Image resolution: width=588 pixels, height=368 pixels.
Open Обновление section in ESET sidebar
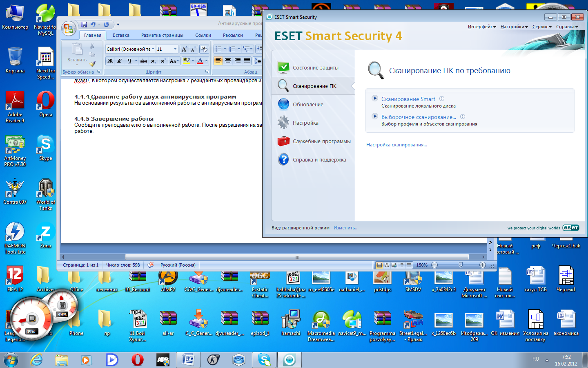(313, 104)
